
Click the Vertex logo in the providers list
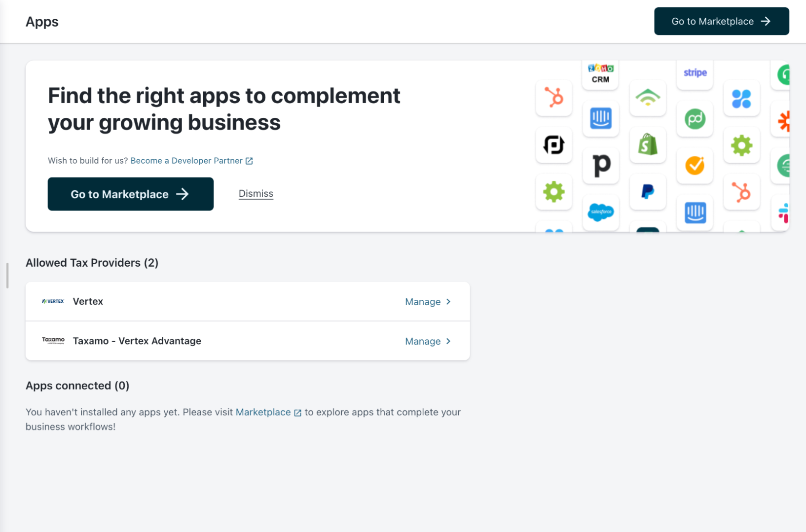53,301
